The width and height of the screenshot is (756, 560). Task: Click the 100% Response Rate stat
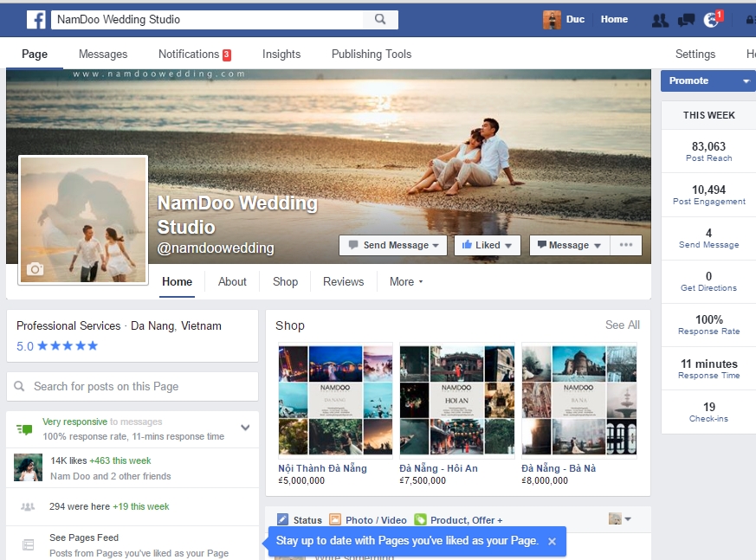708,325
